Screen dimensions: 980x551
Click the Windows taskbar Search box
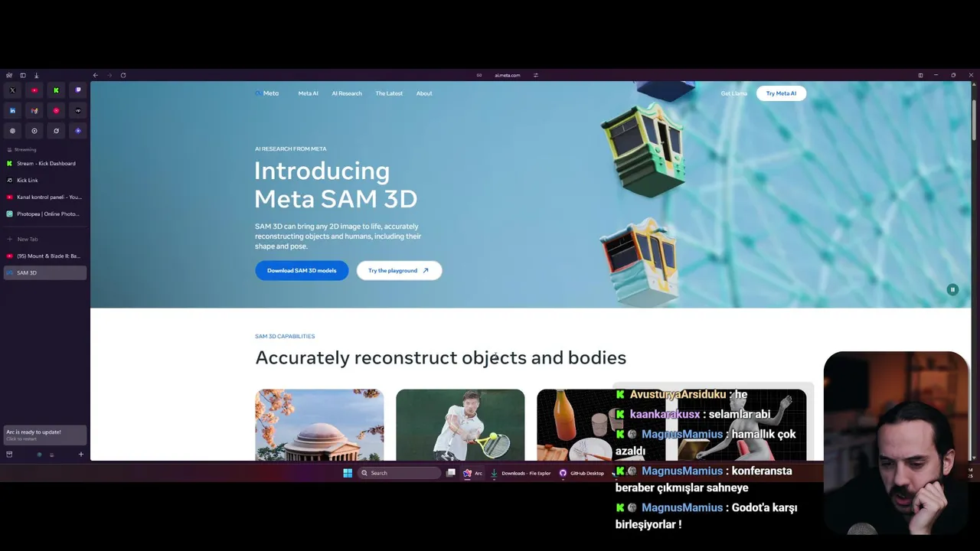[x=399, y=473]
